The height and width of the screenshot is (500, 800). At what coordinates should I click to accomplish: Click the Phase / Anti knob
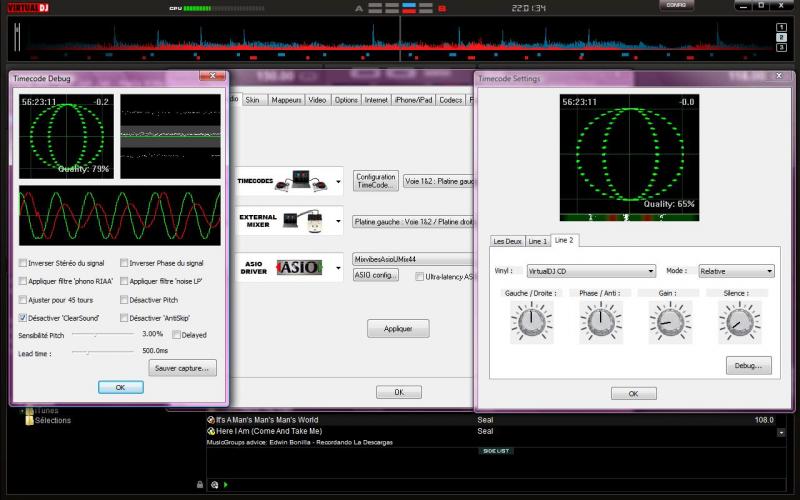600,321
